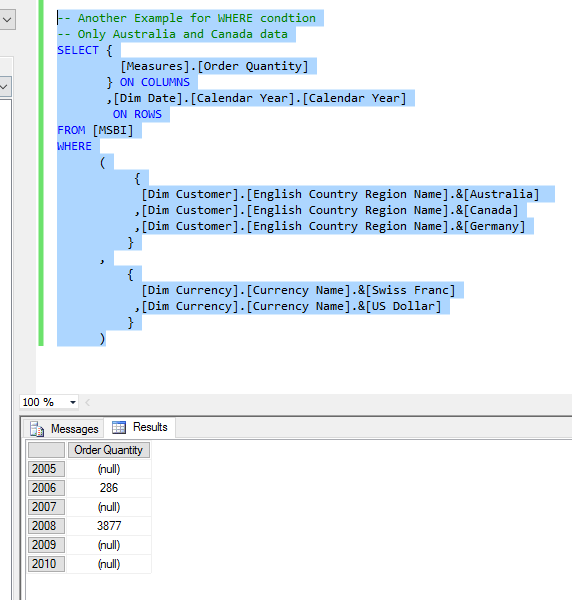Click the &[Germany] member line

[x=330, y=227]
